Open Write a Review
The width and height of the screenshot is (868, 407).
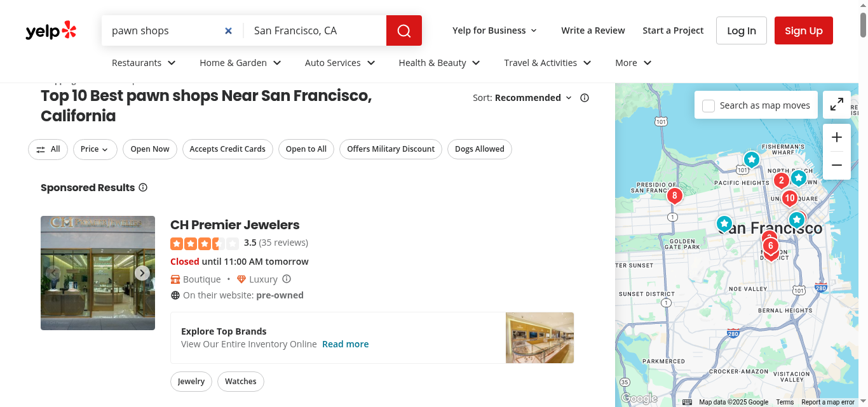593,30
